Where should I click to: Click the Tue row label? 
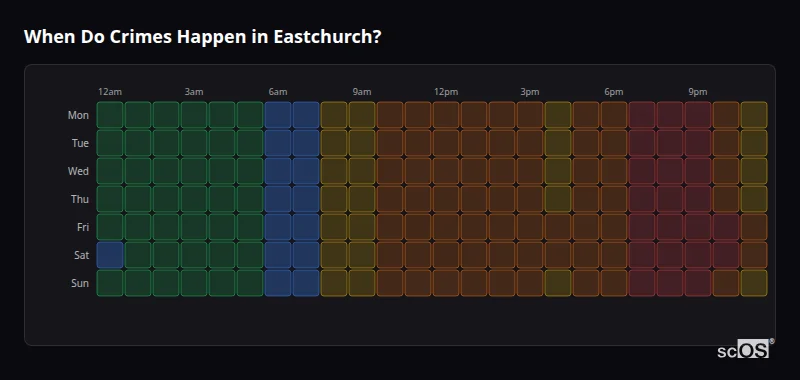coord(80,143)
